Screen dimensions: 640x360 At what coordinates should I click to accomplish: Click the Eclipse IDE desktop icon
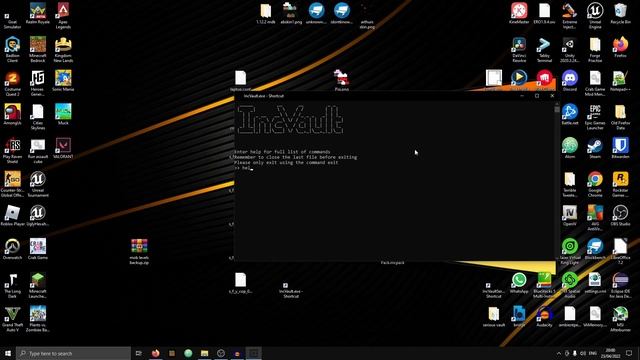click(620, 285)
